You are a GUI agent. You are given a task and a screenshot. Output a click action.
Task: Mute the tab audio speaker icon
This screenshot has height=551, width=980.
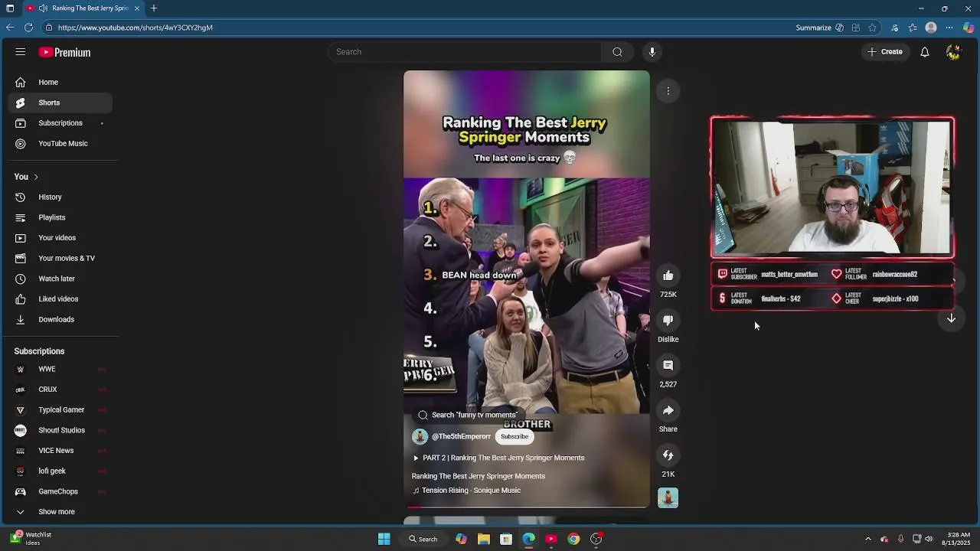(x=42, y=8)
